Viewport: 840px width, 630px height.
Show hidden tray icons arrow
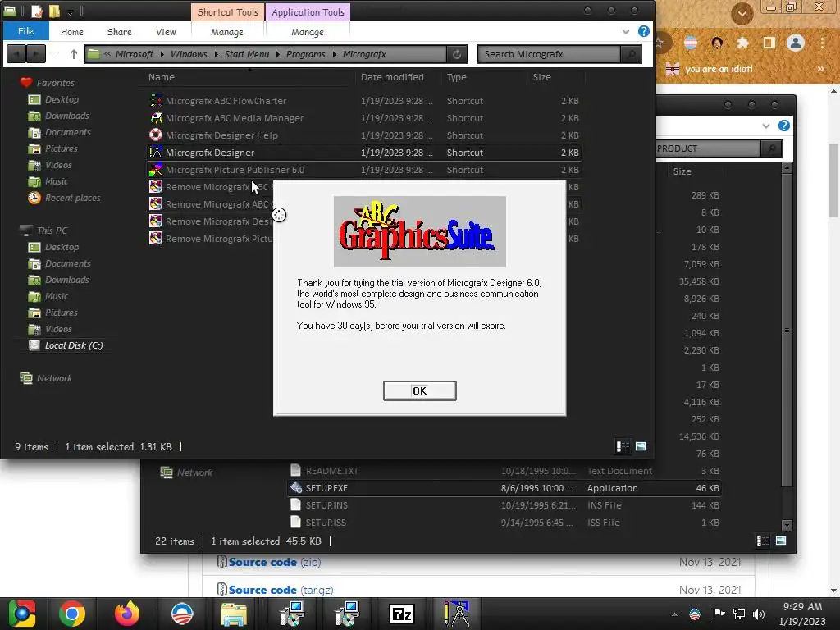pyautogui.click(x=674, y=614)
